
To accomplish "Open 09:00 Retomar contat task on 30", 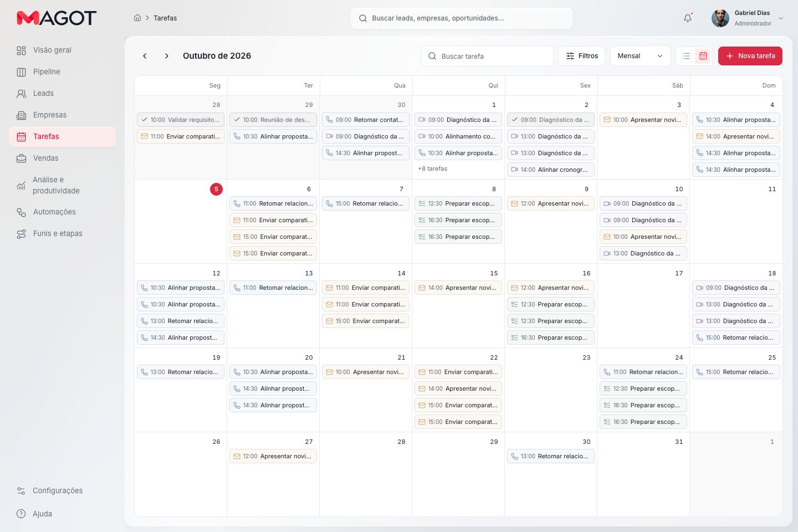I will tap(366, 120).
